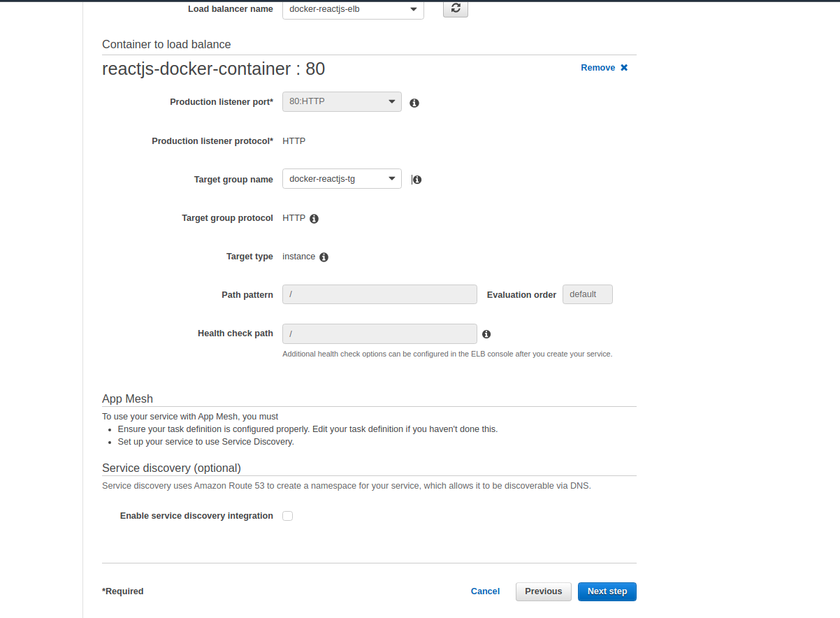Open the Production listener port dropdown

tap(342, 101)
